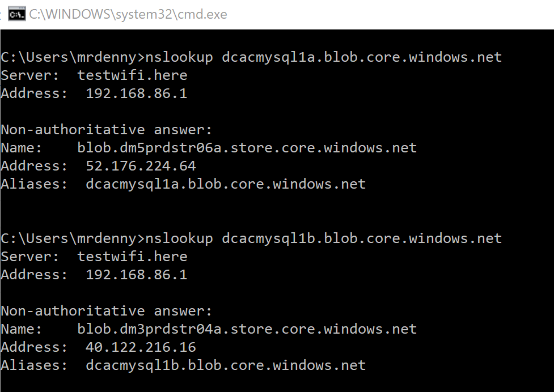
Task: Click the cmd.exe icon in title bar
Action: pyautogui.click(x=17, y=14)
